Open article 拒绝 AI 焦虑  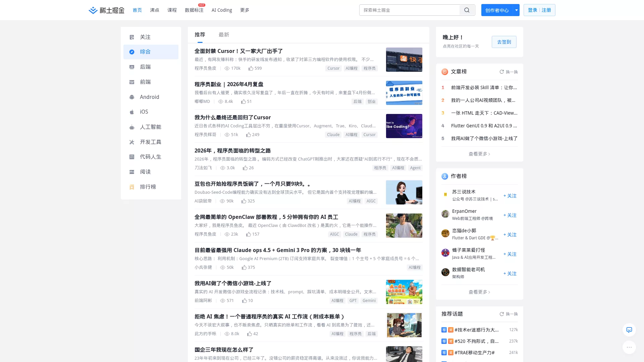click(269, 317)
